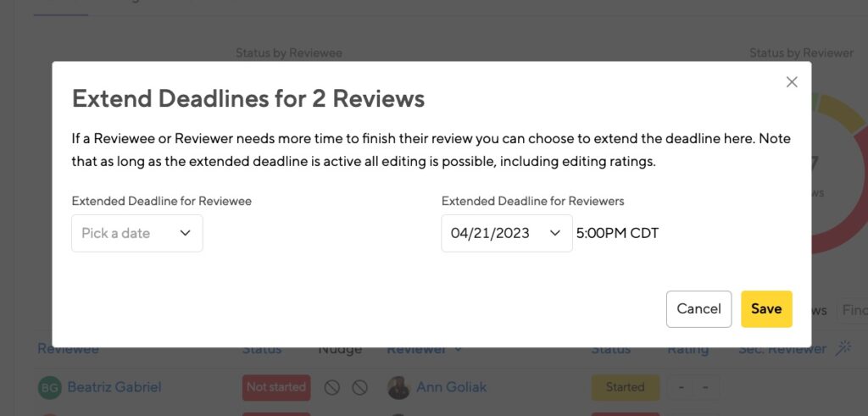
Task: Open the Reviewee Pick a date dropdown
Action: tap(136, 234)
